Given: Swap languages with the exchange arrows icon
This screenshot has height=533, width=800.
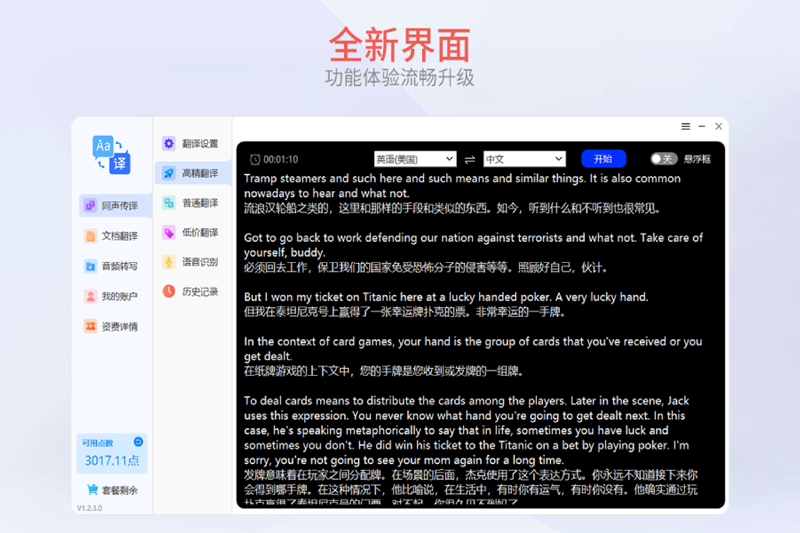Looking at the screenshot, I should (x=470, y=159).
